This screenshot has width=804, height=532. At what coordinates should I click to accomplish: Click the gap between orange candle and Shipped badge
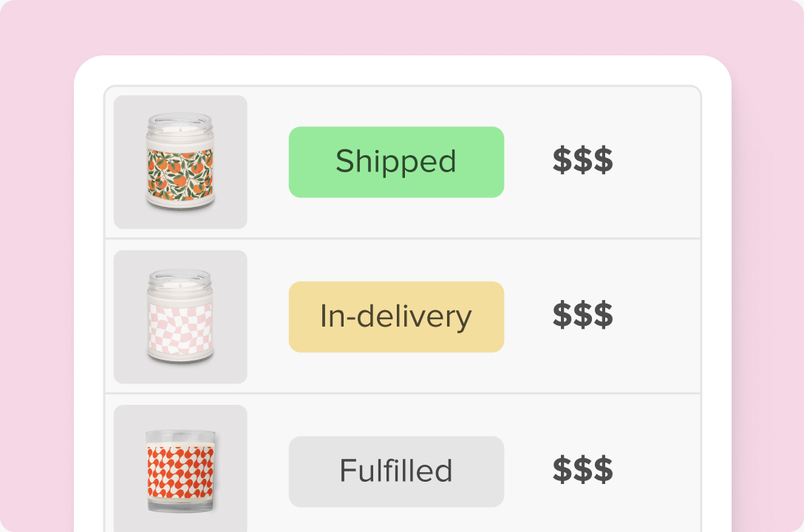pyautogui.click(x=268, y=162)
